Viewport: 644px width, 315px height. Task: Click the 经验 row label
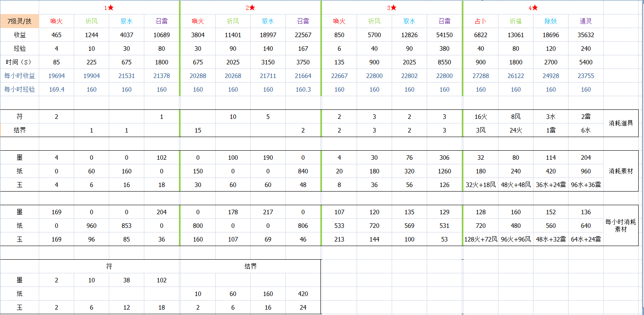[20, 48]
